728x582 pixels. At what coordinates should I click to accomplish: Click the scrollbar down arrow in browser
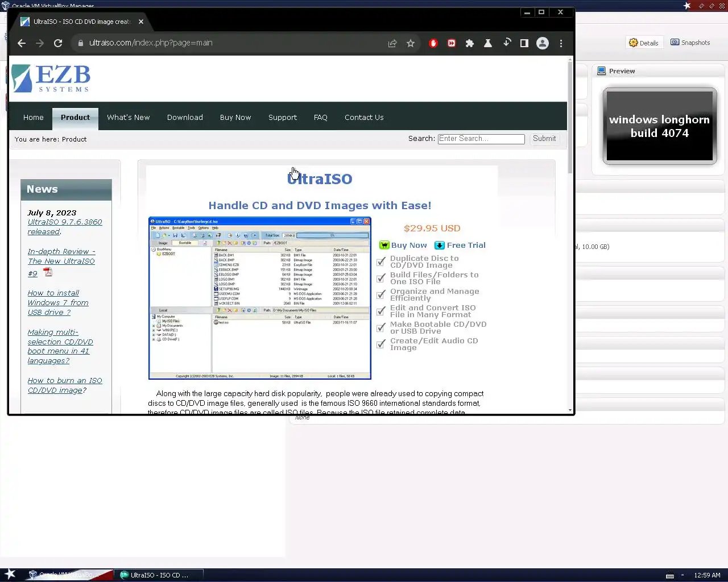570,410
